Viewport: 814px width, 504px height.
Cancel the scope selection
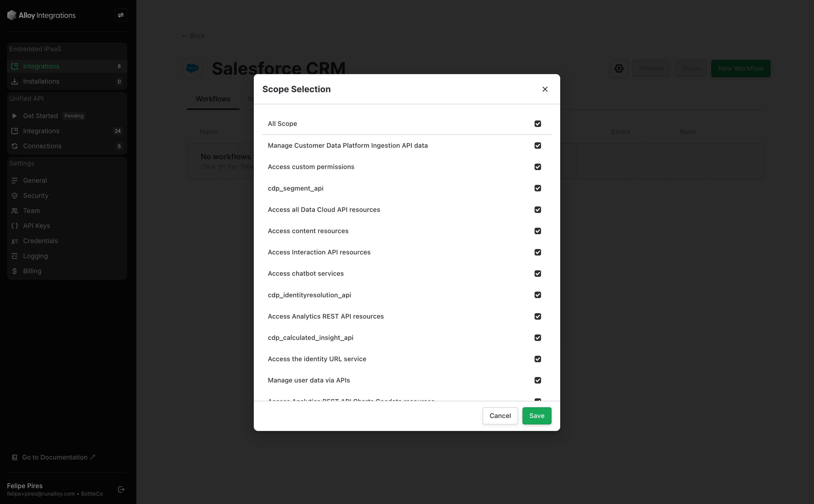[500, 416]
